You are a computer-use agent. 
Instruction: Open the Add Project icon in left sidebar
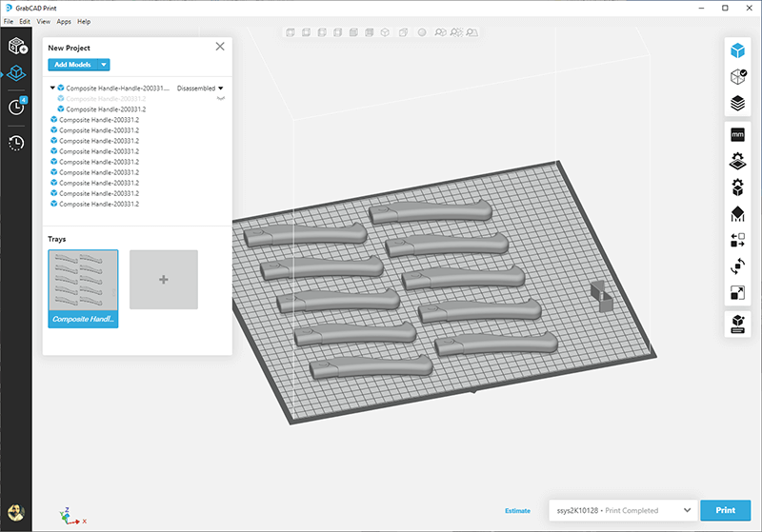click(x=18, y=45)
